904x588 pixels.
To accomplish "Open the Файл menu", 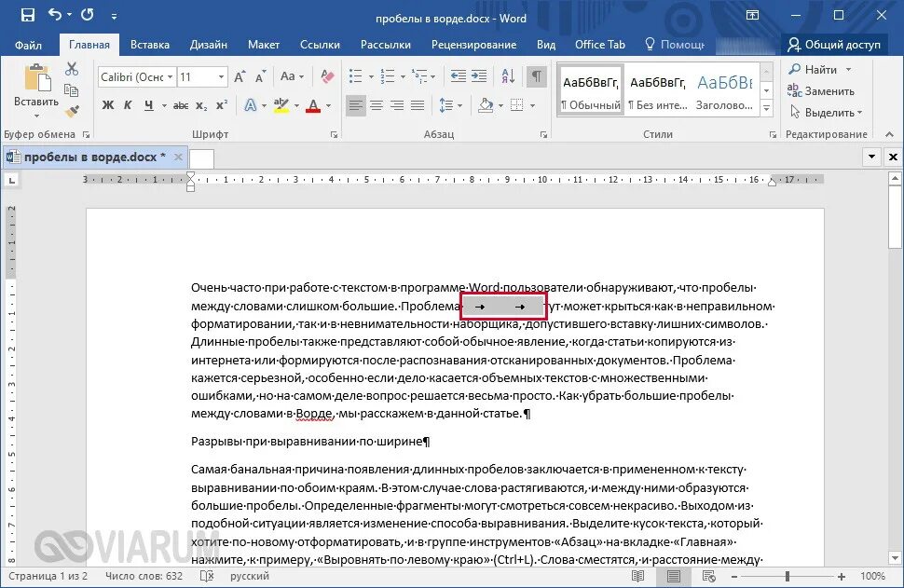I will [x=28, y=45].
